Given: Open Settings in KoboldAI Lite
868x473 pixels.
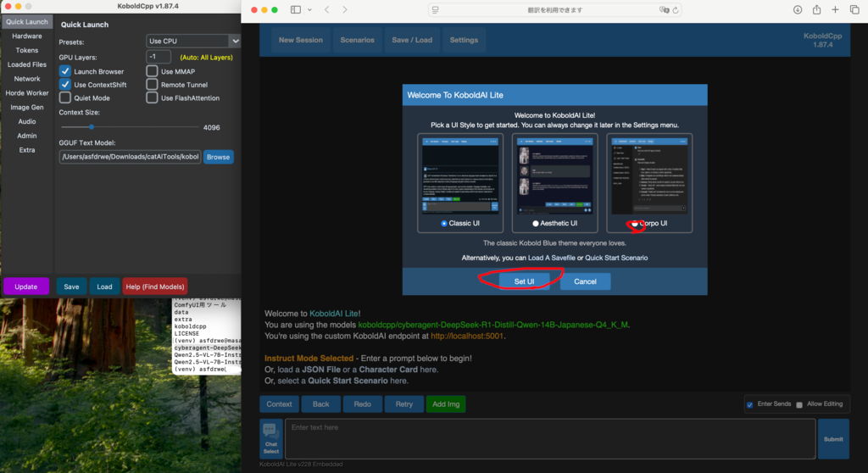Looking at the screenshot, I should (x=464, y=40).
